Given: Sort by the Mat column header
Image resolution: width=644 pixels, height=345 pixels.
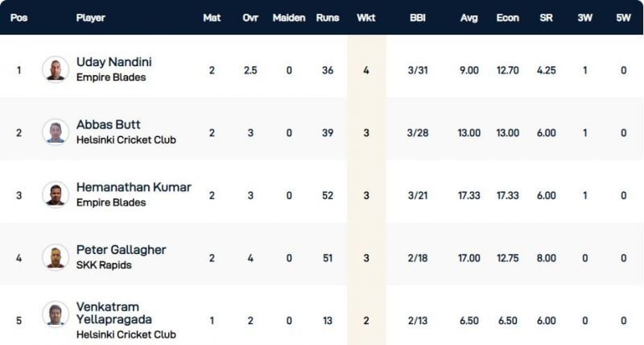Looking at the screenshot, I should point(212,18).
